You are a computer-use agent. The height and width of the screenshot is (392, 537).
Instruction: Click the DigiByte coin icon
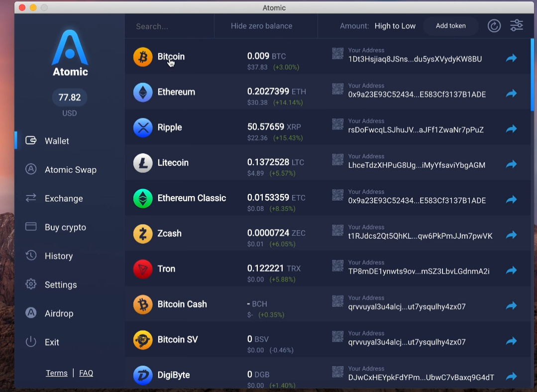[143, 375]
